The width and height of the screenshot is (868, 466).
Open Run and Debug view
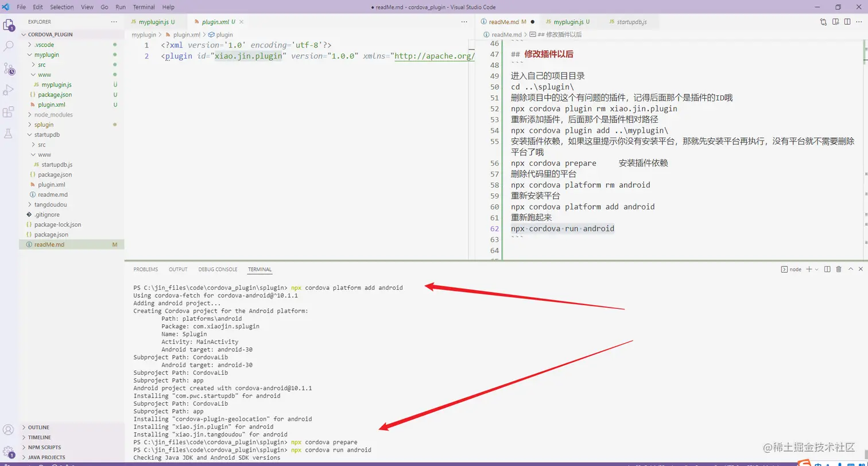(9, 90)
